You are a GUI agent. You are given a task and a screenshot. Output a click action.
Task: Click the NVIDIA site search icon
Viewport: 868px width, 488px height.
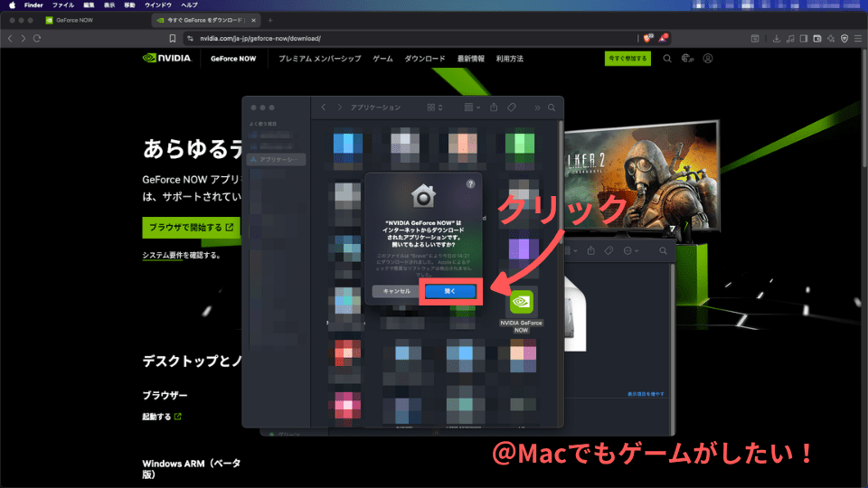(667, 59)
